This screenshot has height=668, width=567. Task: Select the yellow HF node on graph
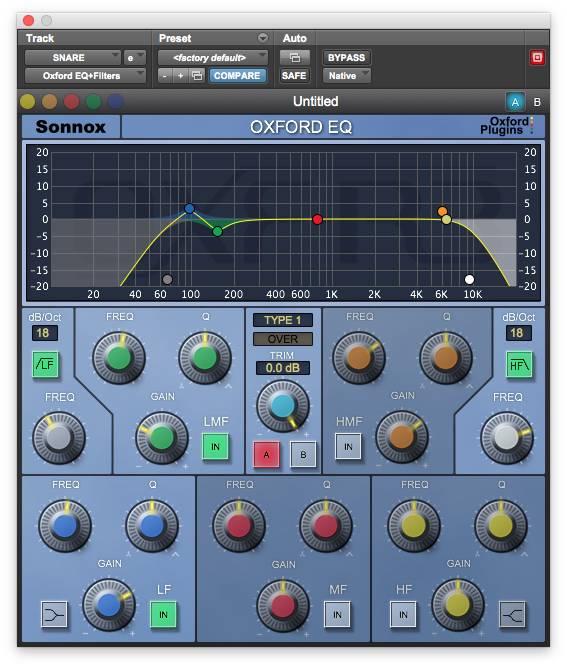pyautogui.click(x=446, y=220)
